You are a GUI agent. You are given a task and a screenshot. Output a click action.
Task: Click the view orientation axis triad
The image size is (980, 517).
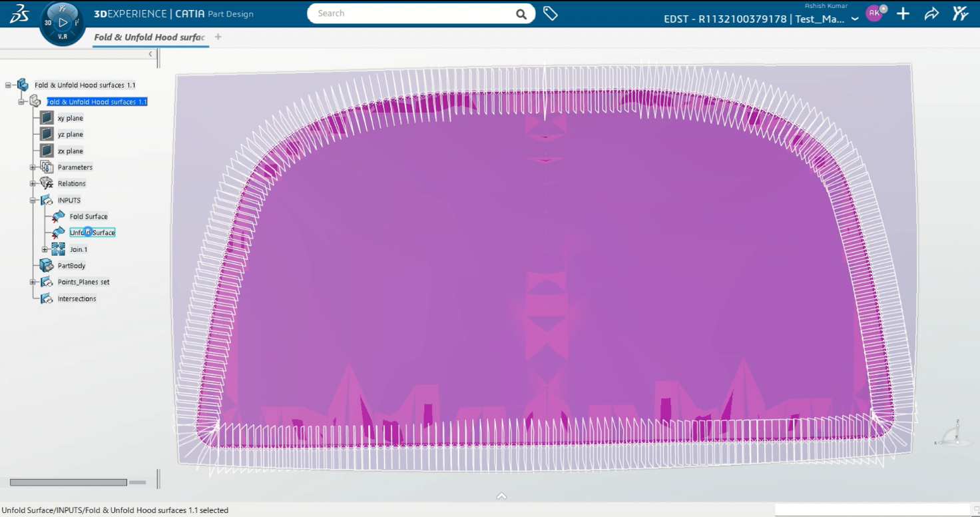point(952,435)
